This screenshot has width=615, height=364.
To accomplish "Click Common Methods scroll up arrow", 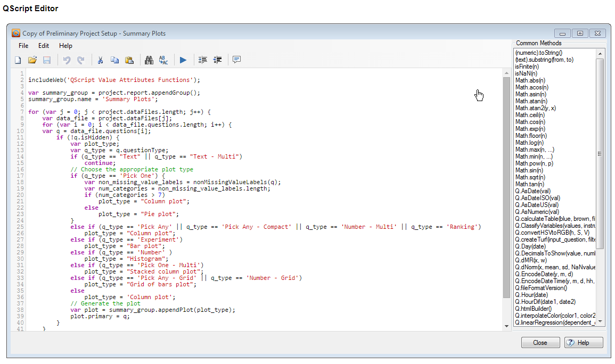I will point(600,53).
